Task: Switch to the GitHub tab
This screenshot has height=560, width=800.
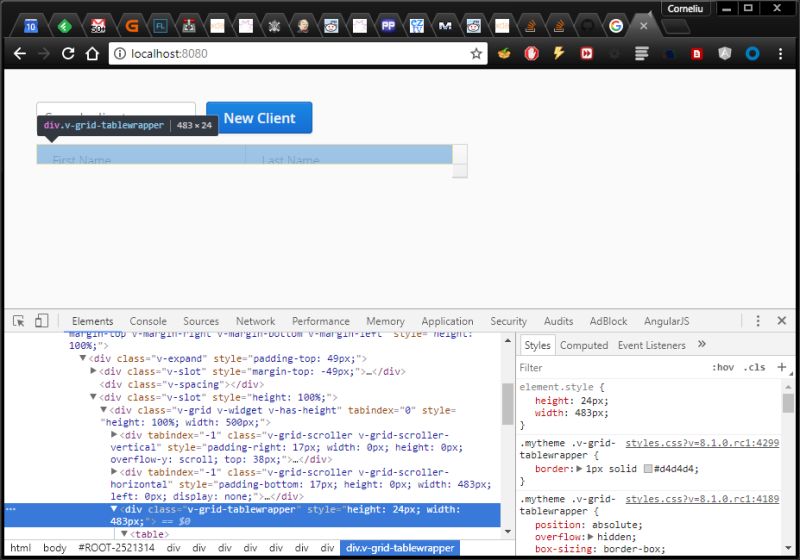Action: point(587,26)
